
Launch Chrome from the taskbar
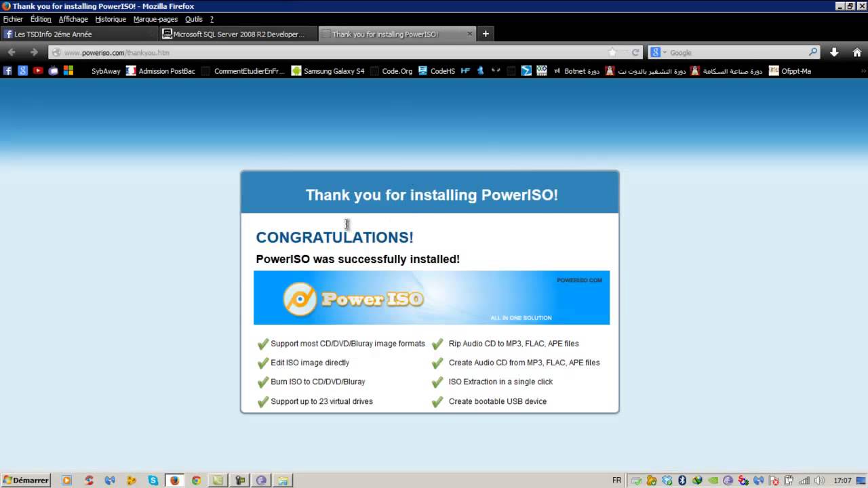[196, 481]
